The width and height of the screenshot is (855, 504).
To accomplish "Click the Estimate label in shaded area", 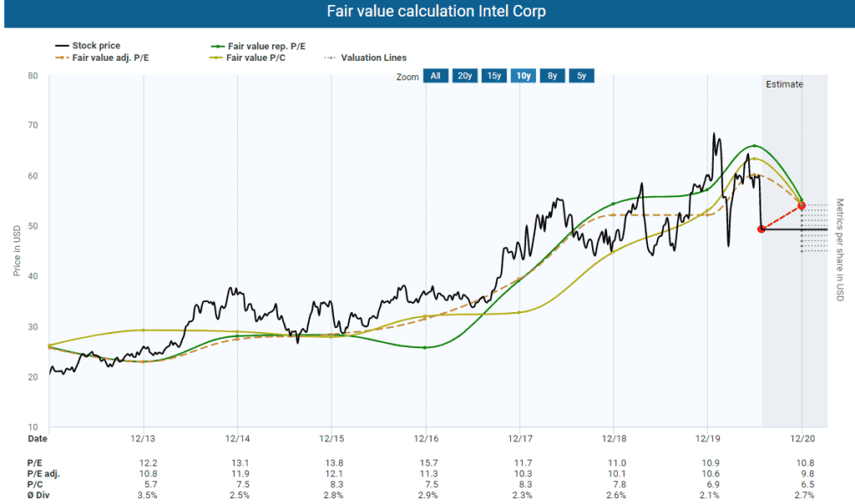I will tap(784, 84).
